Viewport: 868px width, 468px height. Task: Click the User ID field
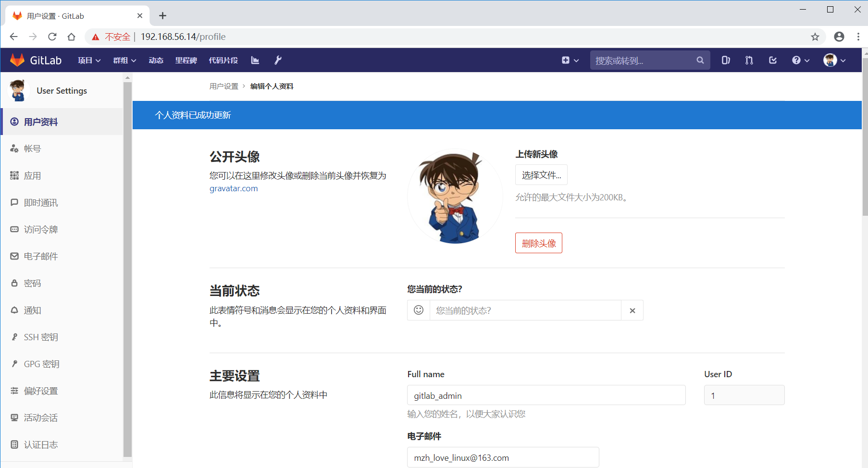tap(744, 395)
